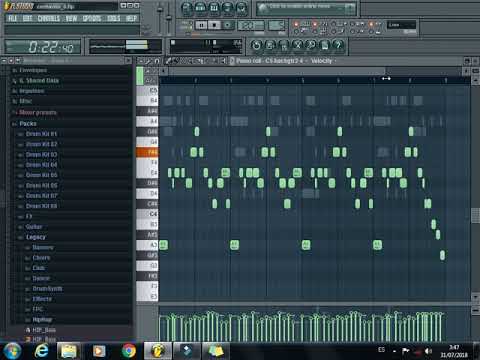Open the VIEW menu
This screenshot has height=360, width=480.
coord(71,18)
